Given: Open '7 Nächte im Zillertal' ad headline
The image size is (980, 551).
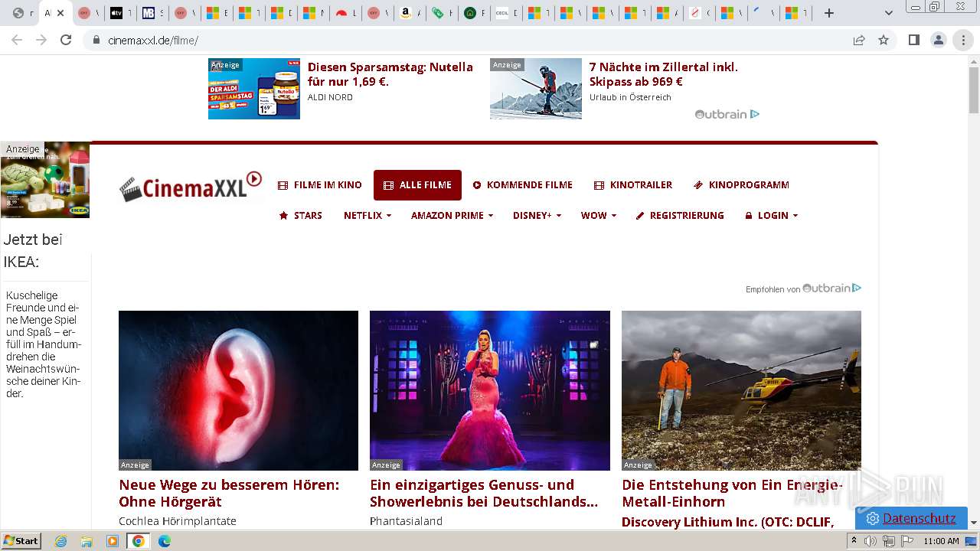Looking at the screenshot, I should point(664,74).
